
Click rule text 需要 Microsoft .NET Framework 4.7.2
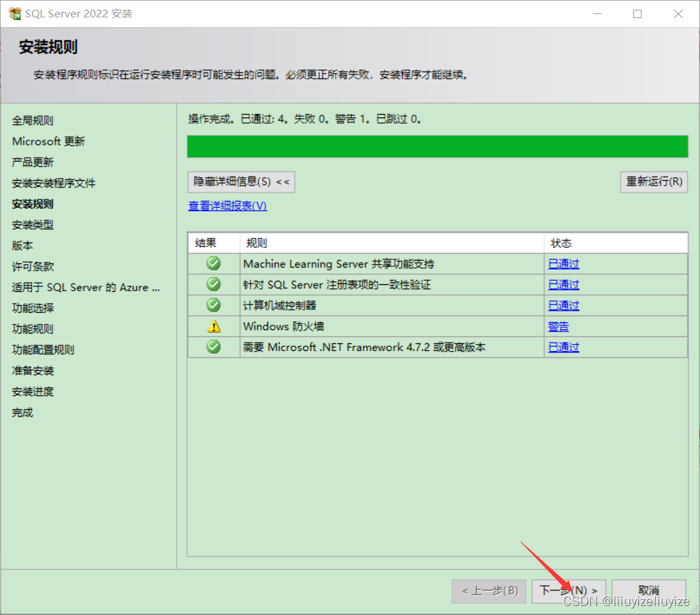point(364,347)
